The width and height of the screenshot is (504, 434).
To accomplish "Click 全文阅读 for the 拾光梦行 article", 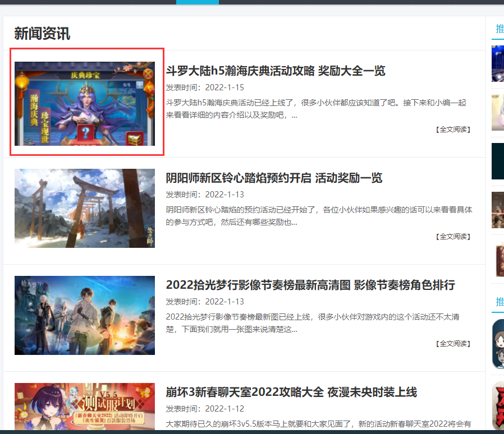I will coord(453,344).
